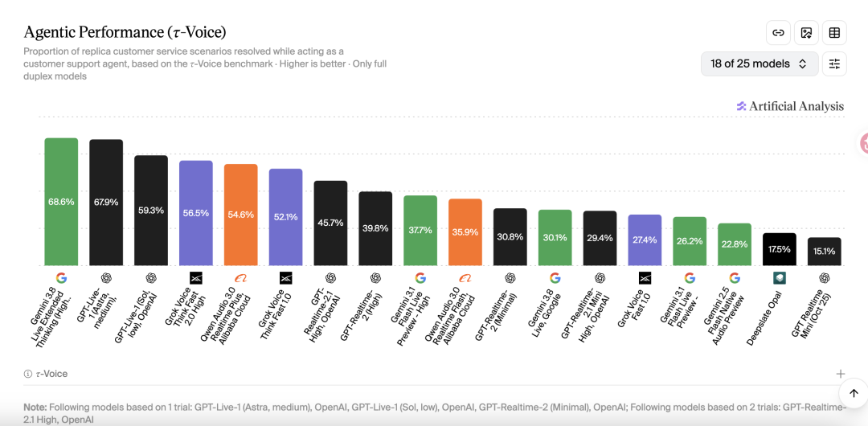The height and width of the screenshot is (426, 868).
Task: Open data table view icon
Action: (x=834, y=33)
